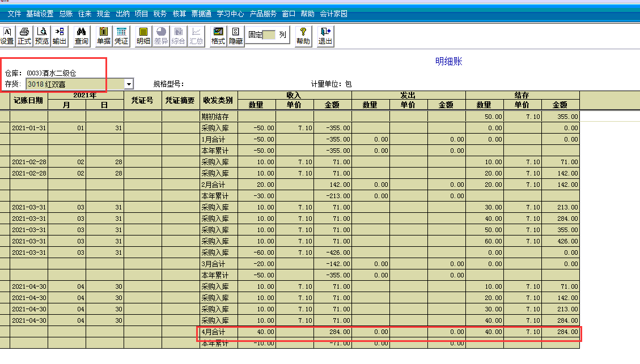Open the 现金 menu
The width and height of the screenshot is (640, 364).
[x=103, y=14]
